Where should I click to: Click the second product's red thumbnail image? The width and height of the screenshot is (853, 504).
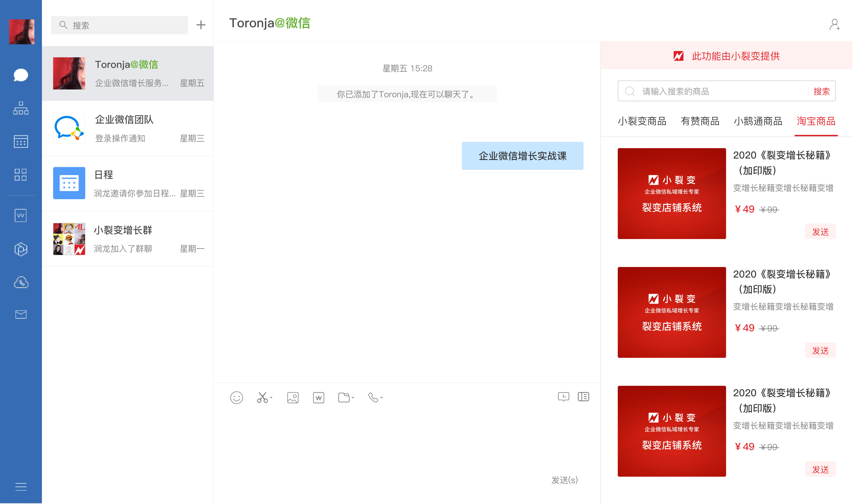(672, 312)
